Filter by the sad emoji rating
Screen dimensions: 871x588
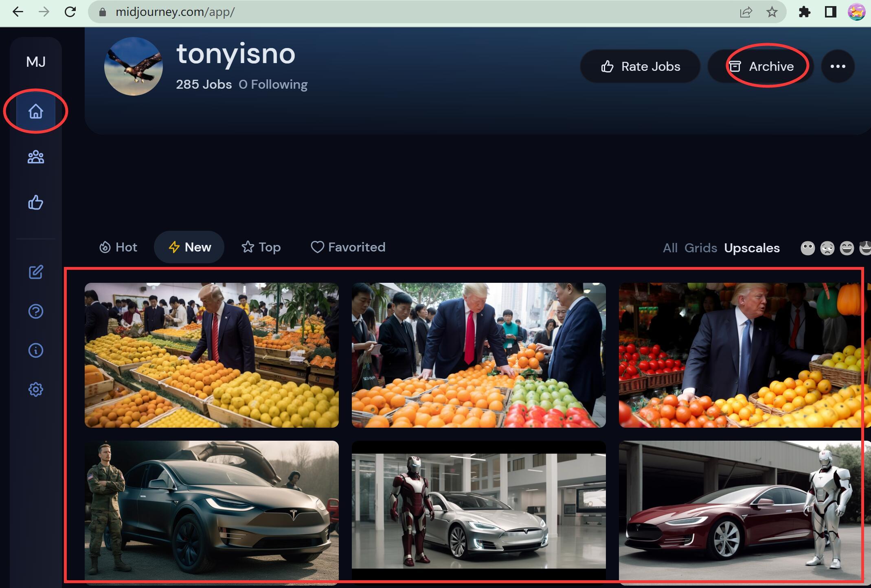pyautogui.click(x=827, y=248)
